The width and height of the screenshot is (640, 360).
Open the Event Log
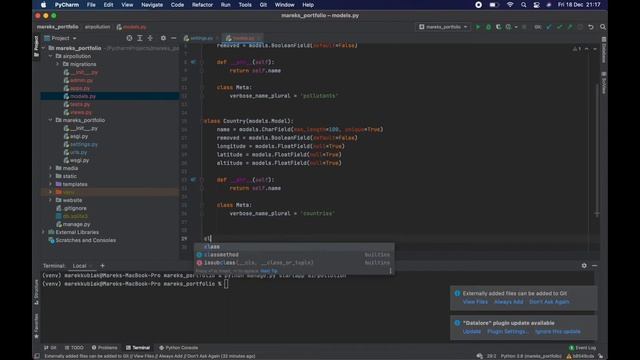tap(582, 348)
